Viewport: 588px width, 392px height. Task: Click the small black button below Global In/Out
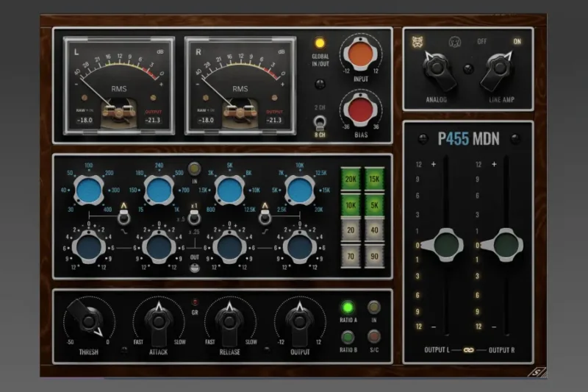point(320,85)
